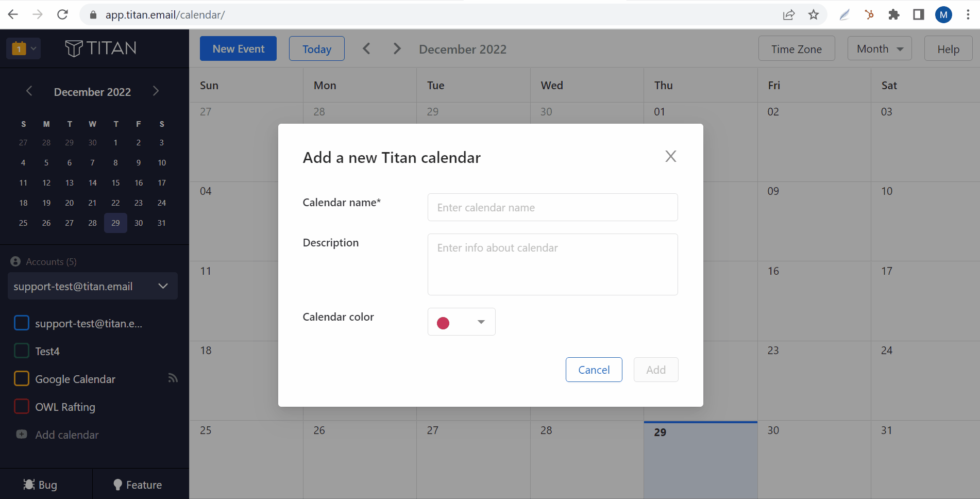Screen dimensions: 980x499
Task: Click the Titan logo
Action: pos(101,48)
